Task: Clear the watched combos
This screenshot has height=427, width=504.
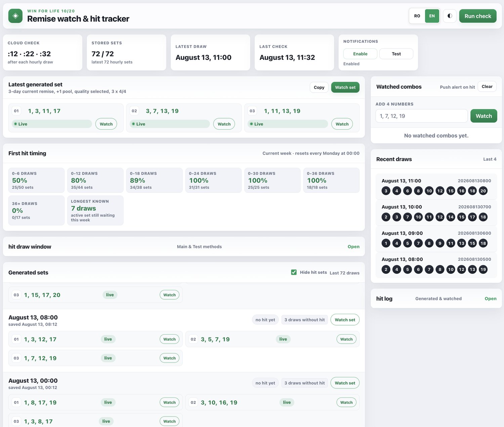Action: [x=487, y=87]
